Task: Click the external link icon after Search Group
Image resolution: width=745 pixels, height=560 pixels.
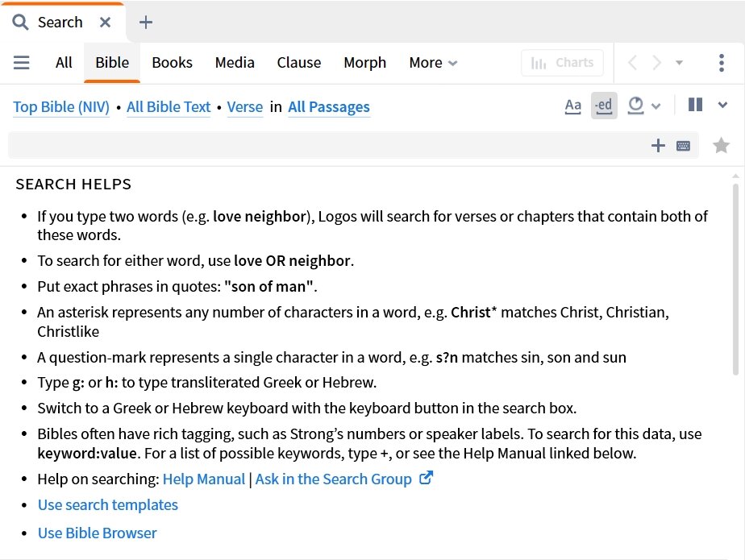Action: click(x=427, y=478)
